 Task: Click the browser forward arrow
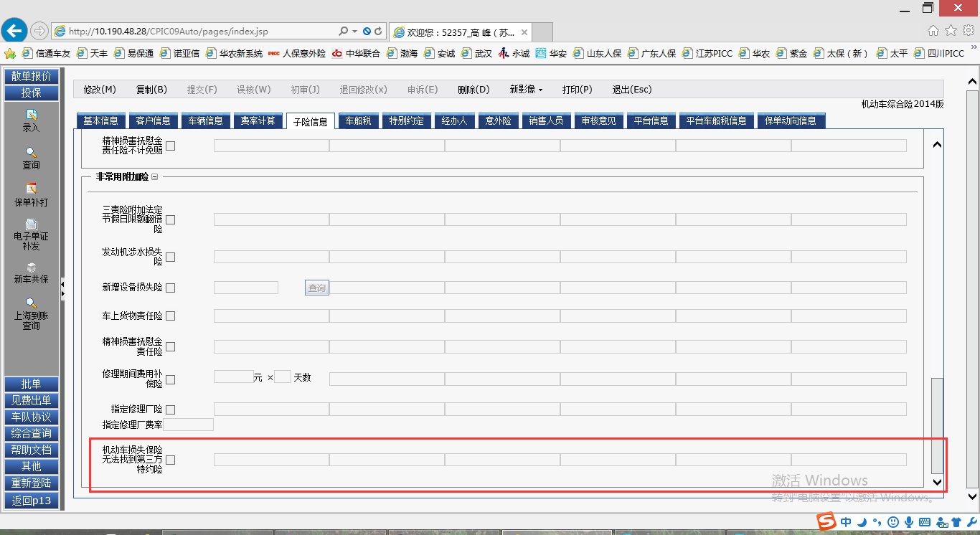[39, 31]
